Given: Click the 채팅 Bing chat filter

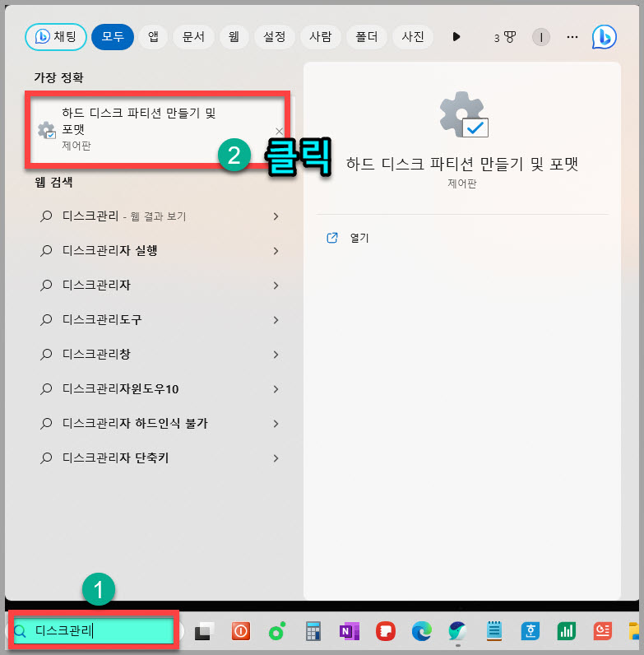Looking at the screenshot, I should pos(56,37).
